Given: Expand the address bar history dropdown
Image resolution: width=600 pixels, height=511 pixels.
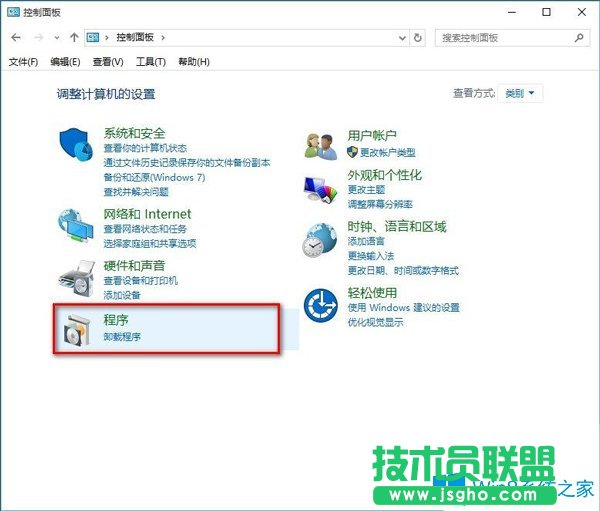Looking at the screenshot, I should (402, 37).
